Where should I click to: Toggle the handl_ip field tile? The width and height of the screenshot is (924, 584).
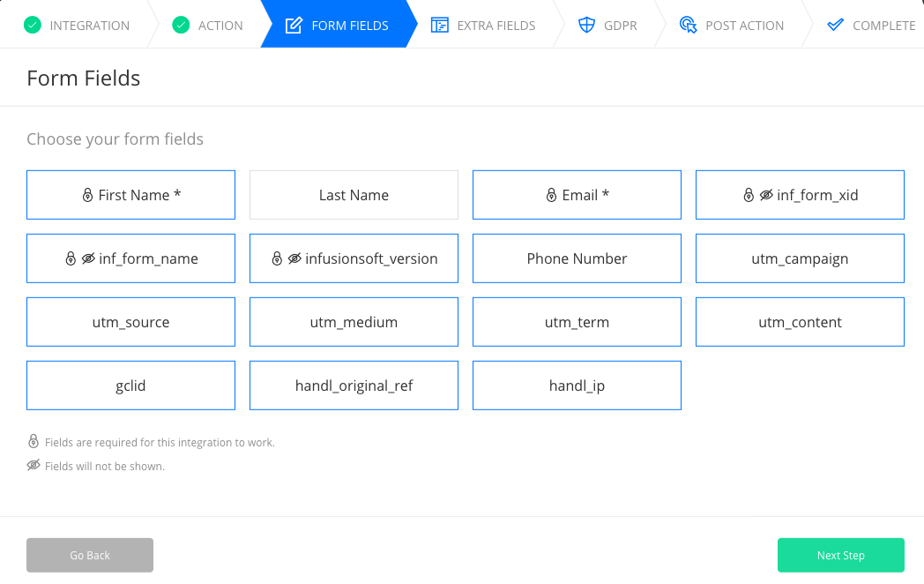coord(577,386)
